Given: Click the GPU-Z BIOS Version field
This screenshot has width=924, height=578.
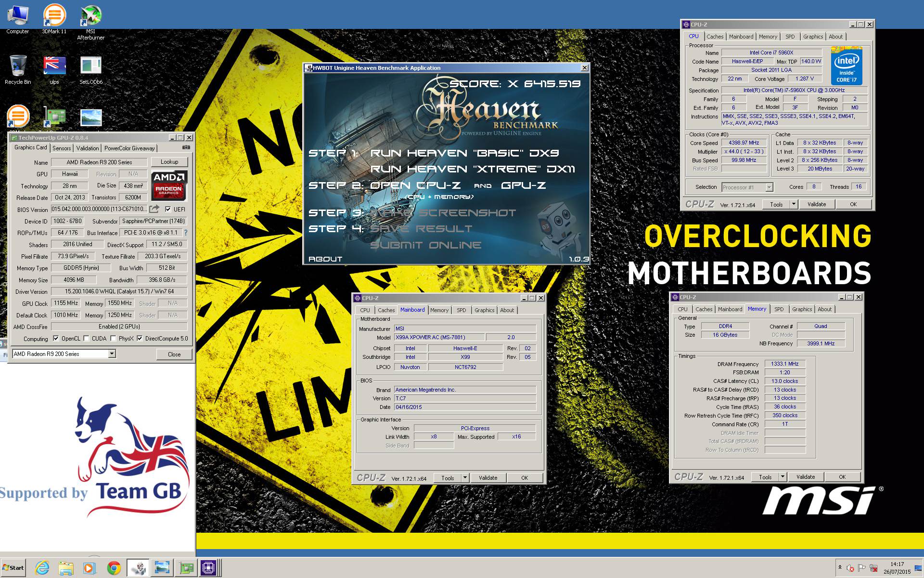Looking at the screenshot, I should tap(99, 209).
